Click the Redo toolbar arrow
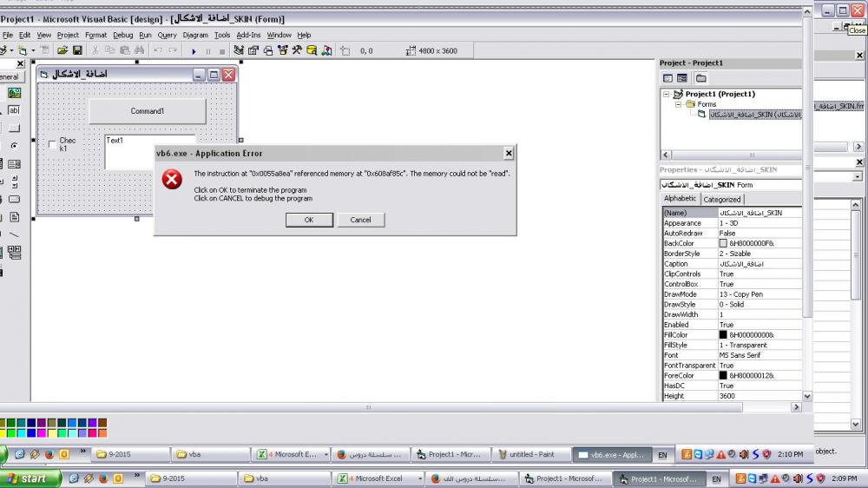Viewport: 868px width, 488px height. click(173, 50)
